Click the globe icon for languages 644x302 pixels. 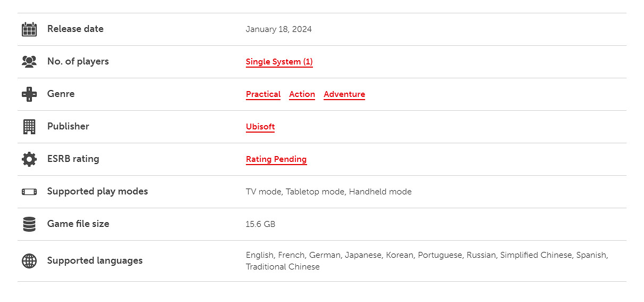point(29,261)
